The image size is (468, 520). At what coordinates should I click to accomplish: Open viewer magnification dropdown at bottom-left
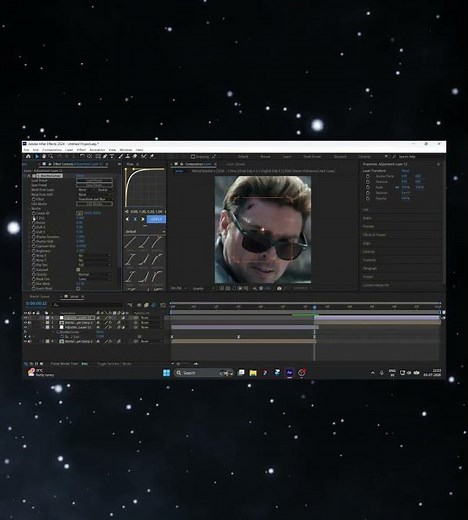[178, 288]
